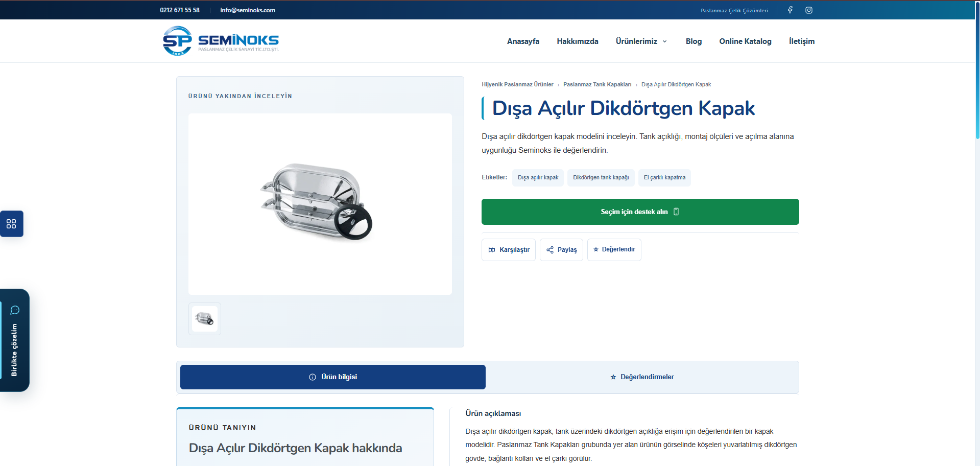Screen dimensions: 980x466
Task: Click the info icon on Ürün bilgisi tab
Action: tap(313, 377)
